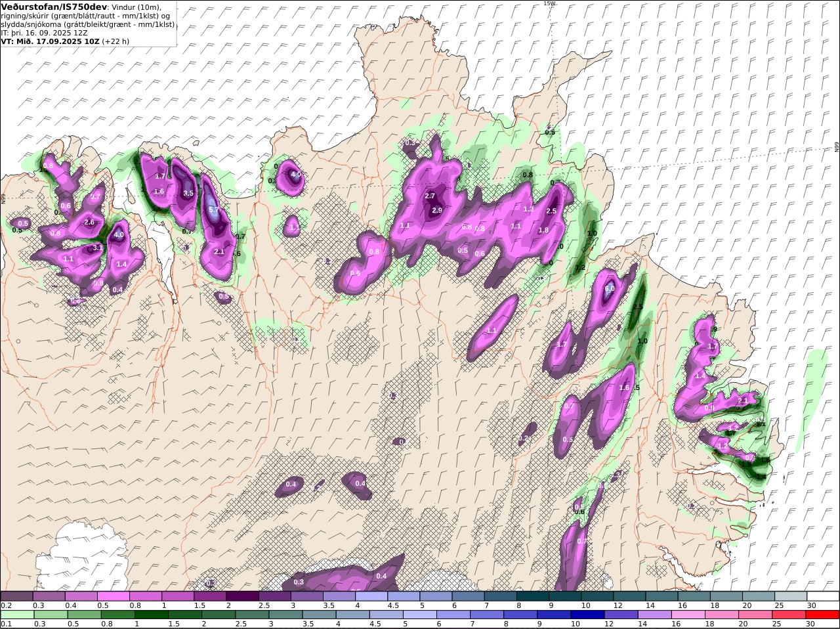840x629 pixels.
Task: Pick the snow legend swatch between 0.3 and 0.4
Action: coord(49,596)
